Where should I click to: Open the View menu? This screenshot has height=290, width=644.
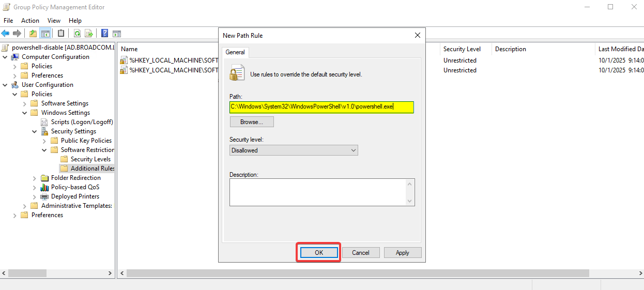click(x=54, y=21)
